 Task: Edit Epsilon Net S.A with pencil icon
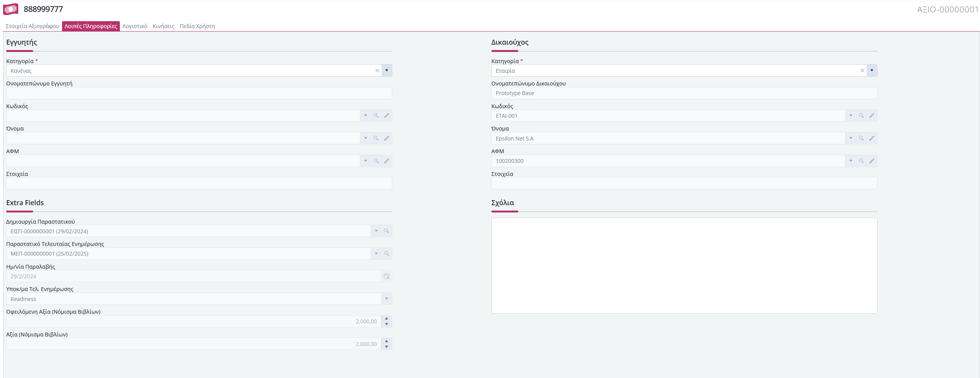(872, 138)
